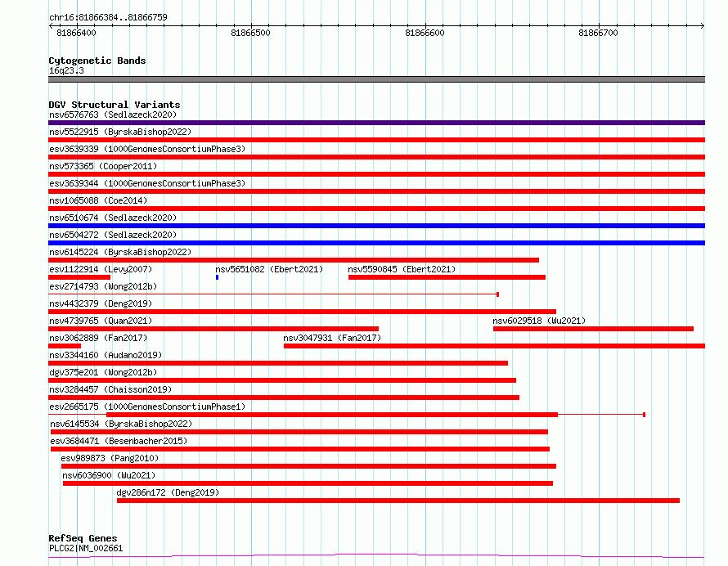Click the 81866600 ruler tick label
Image resolution: width=728 pixels, height=566 pixels.
(425, 33)
